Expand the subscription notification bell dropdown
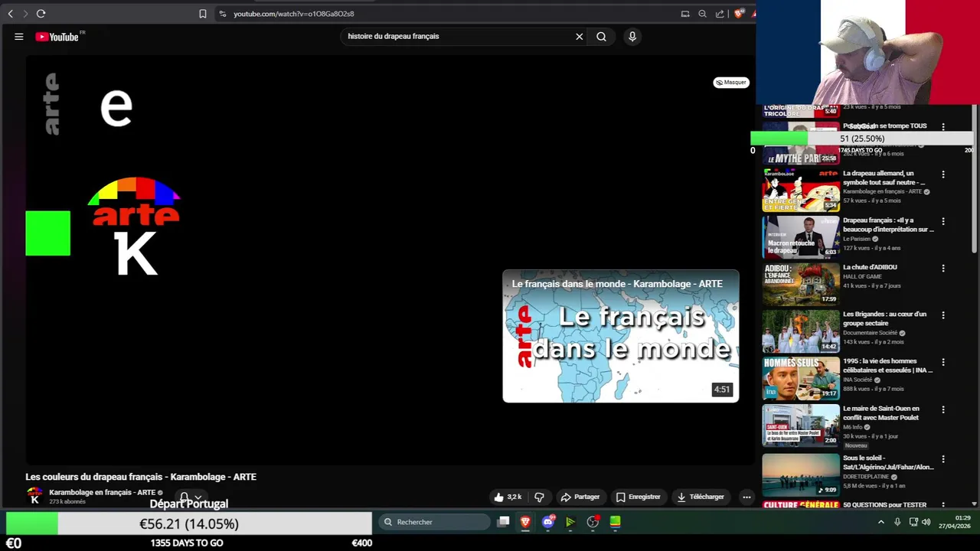 coord(191,497)
